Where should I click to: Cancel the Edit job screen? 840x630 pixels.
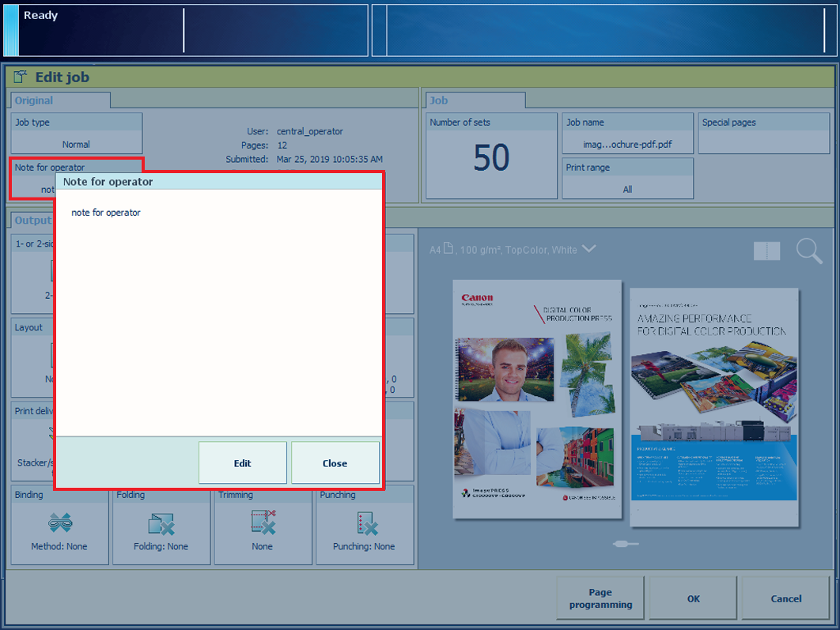tap(785, 598)
